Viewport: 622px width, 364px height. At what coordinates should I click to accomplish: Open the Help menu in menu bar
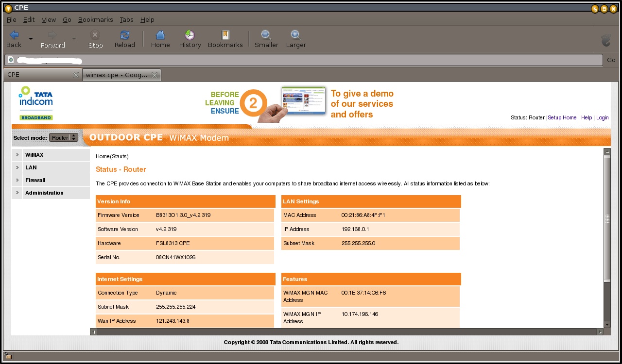(147, 20)
